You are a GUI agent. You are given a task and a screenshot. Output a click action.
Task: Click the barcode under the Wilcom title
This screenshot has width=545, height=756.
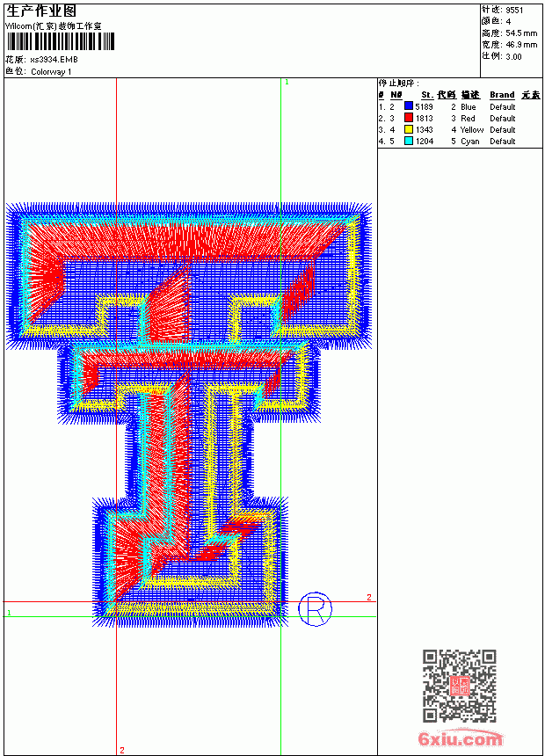[x=61, y=41]
